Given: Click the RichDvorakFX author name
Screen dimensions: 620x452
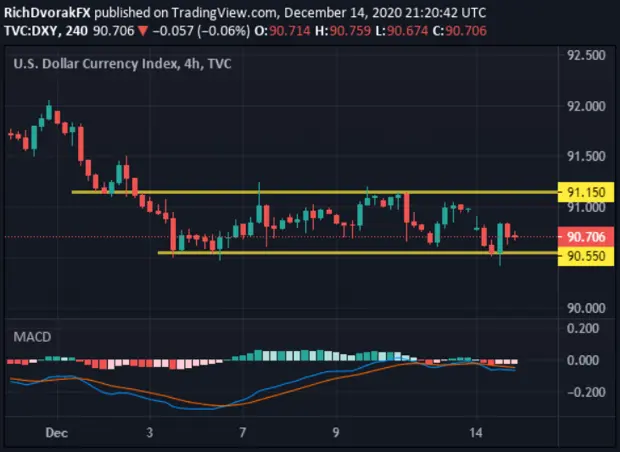Looking at the screenshot, I should [47, 13].
